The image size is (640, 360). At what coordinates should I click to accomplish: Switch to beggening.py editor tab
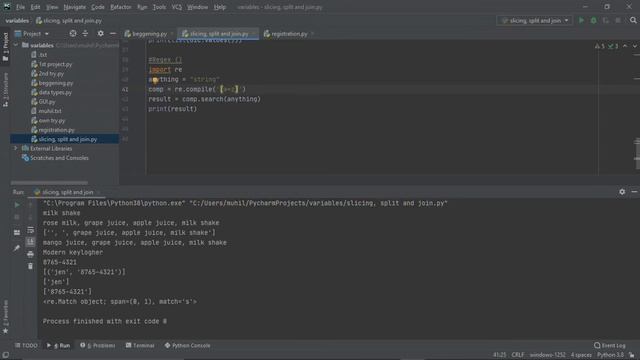(x=149, y=34)
